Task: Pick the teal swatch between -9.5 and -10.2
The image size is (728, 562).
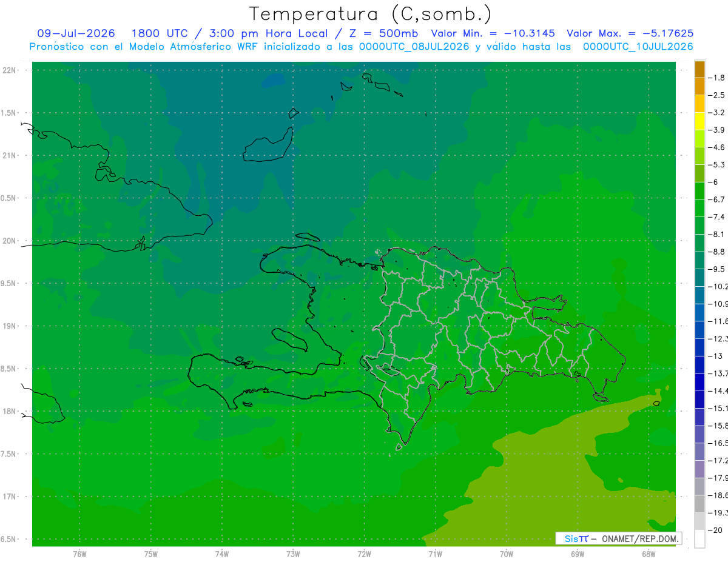Action: point(699,278)
